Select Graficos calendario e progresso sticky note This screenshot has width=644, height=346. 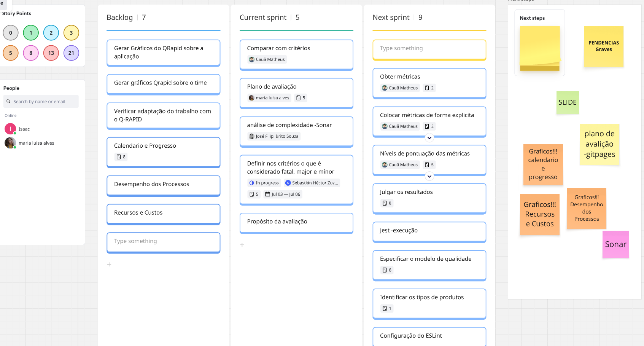(x=543, y=164)
